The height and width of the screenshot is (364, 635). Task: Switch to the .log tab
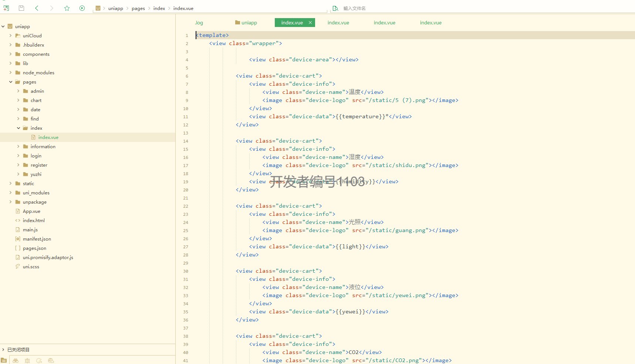pos(199,23)
